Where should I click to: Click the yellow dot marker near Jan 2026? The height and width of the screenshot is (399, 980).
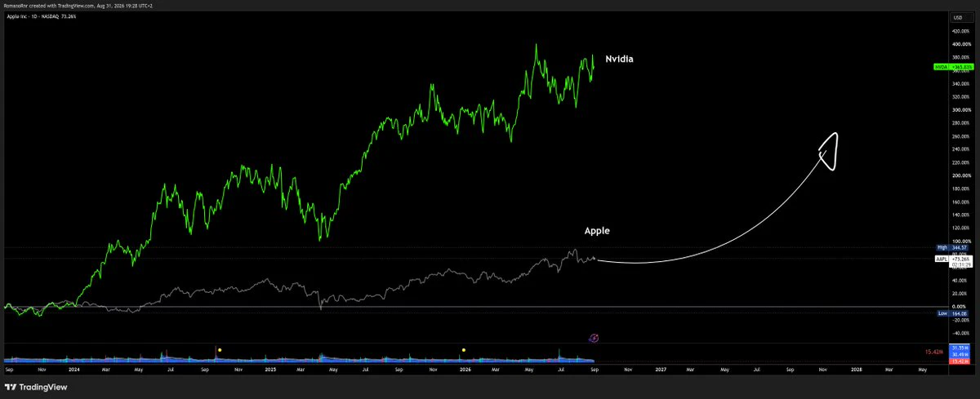pos(464,349)
